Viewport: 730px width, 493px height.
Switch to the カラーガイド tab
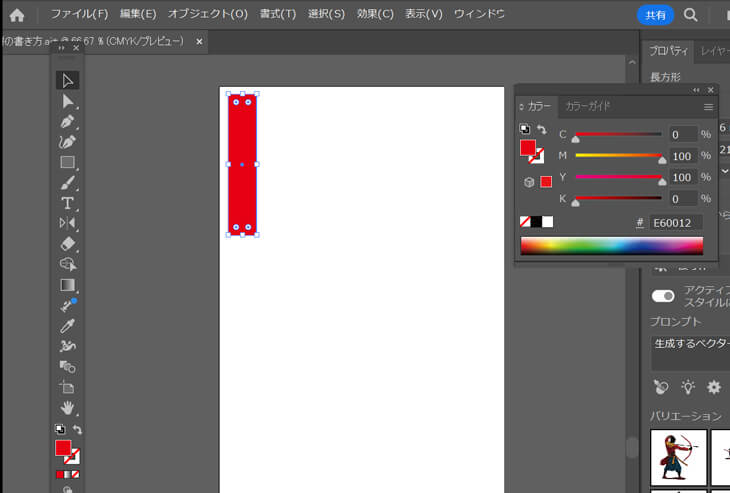pyautogui.click(x=588, y=107)
